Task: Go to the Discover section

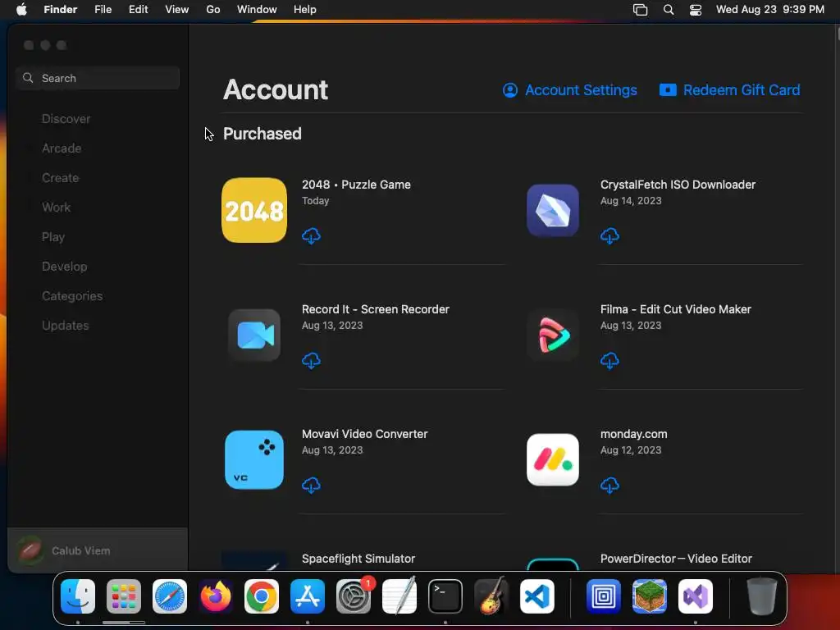Action: click(x=66, y=119)
